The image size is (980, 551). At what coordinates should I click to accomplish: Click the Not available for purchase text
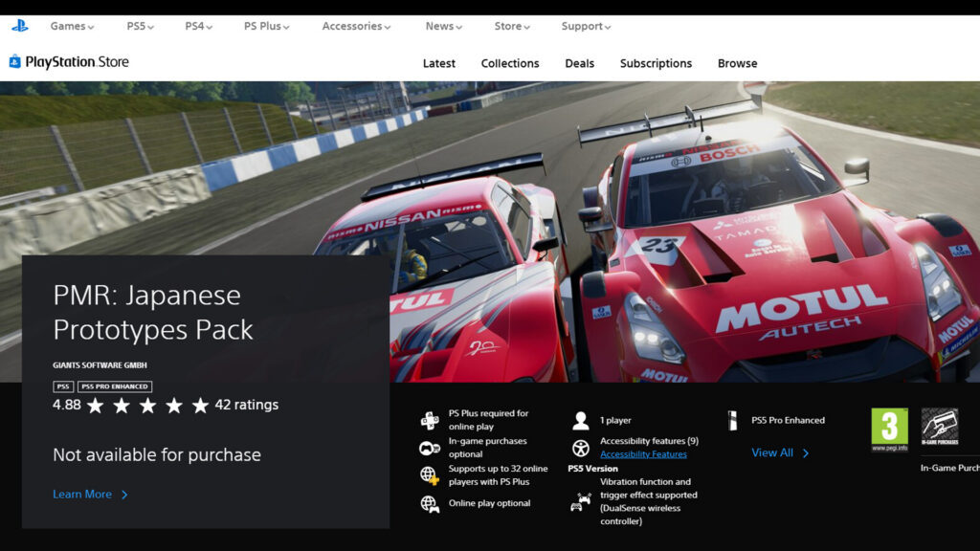coord(157,454)
